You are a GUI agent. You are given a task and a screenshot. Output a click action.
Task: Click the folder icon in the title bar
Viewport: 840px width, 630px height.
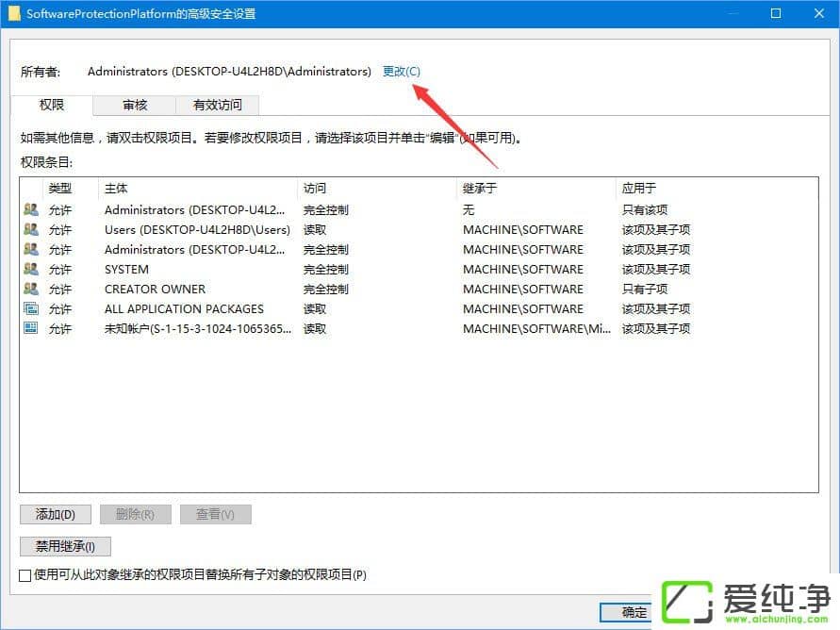point(13,13)
